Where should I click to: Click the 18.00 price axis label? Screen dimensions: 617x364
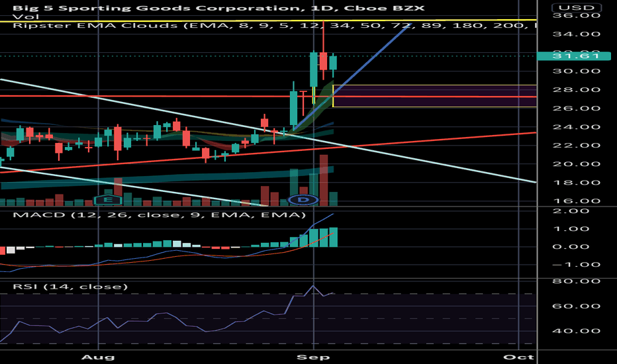click(577, 183)
